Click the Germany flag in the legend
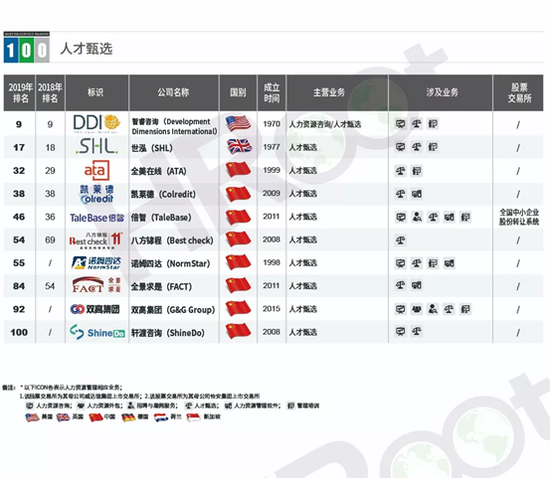Image resolution: width=550 pixels, height=478 pixels. [128, 417]
